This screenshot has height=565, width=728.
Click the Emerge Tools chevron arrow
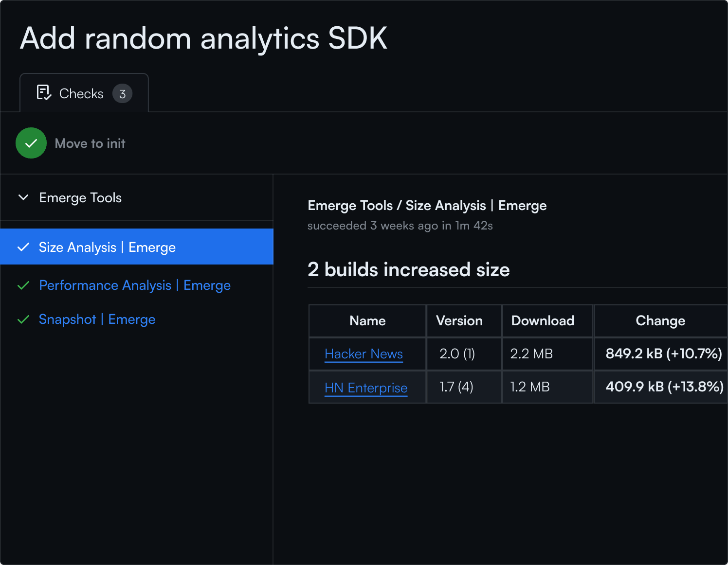point(23,197)
